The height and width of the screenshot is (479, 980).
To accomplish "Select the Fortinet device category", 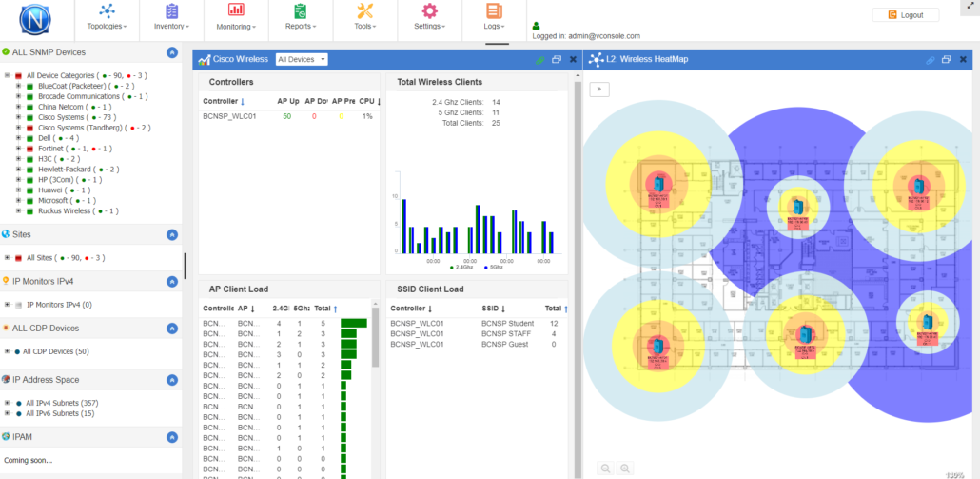I will 75,149.
